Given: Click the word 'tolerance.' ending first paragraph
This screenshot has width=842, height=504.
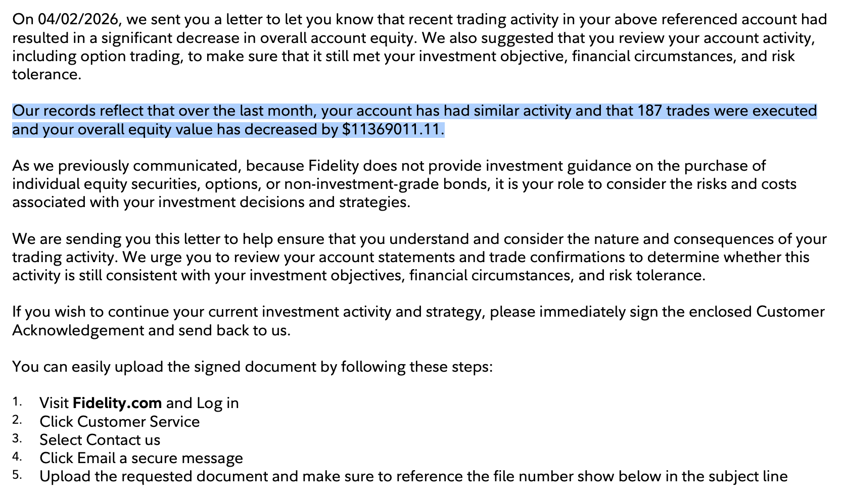Looking at the screenshot, I should pyautogui.click(x=46, y=74).
